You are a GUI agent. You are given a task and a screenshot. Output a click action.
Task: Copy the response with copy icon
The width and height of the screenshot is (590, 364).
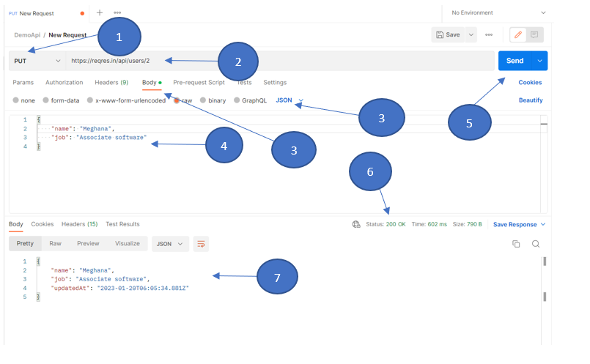click(x=516, y=244)
